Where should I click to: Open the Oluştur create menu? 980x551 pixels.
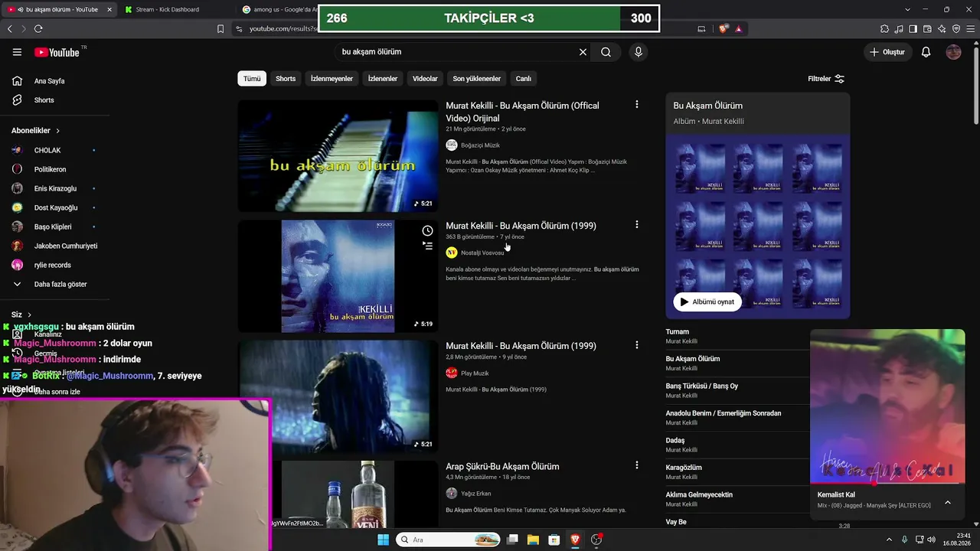click(x=887, y=52)
